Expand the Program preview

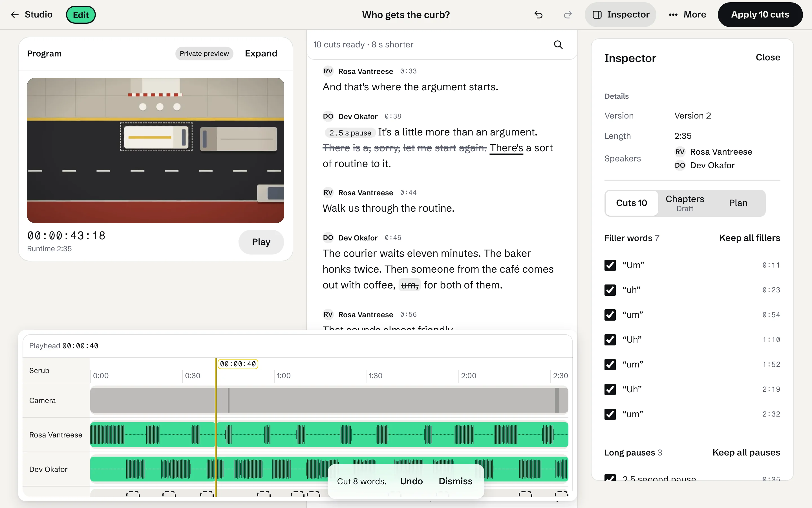(261, 53)
